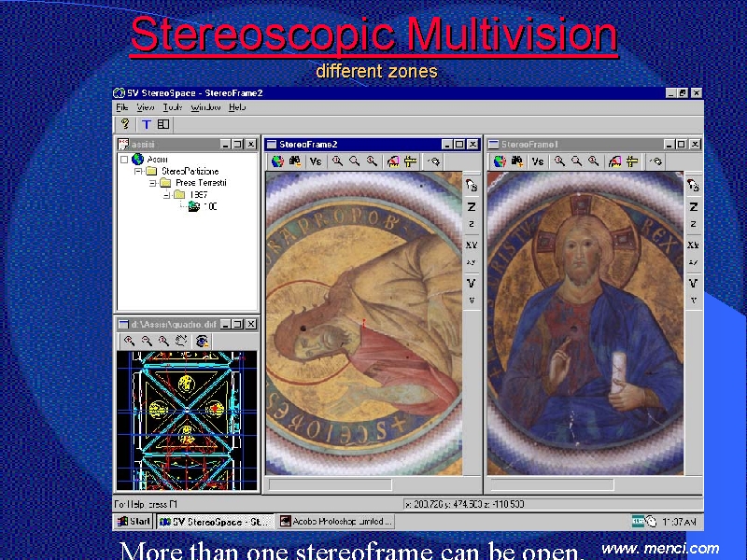Click the pointer hand icon in StereoFrame2 side strip
The height and width of the screenshot is (560, 747).
click(x=472, y=185)
